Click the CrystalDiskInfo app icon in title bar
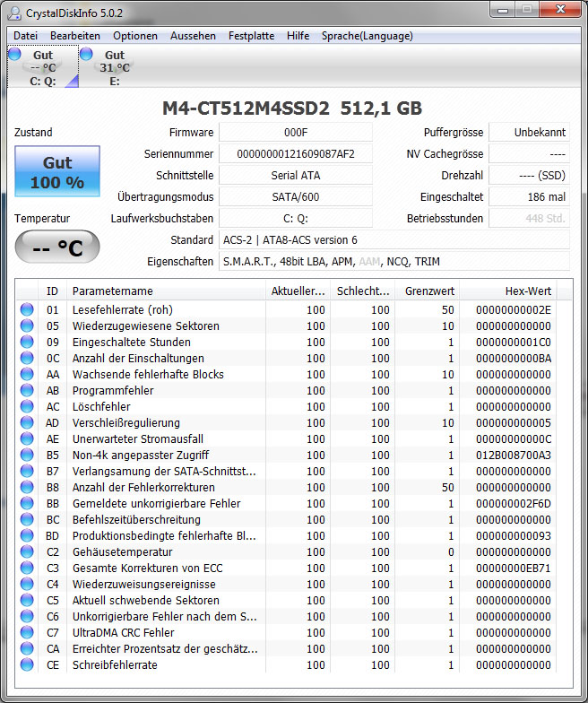The width and height of the screenshot is (588, 703). [14, 13]
